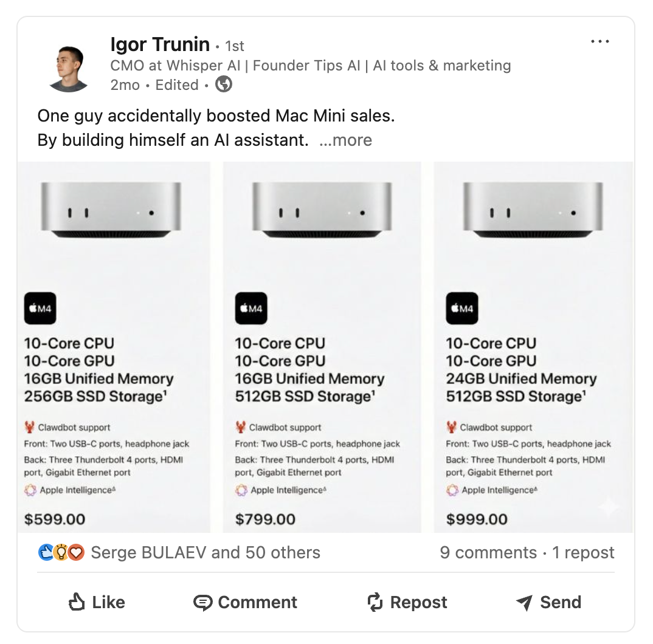
Task: Click Igor Trunin's profile photo
Action: 69,68
